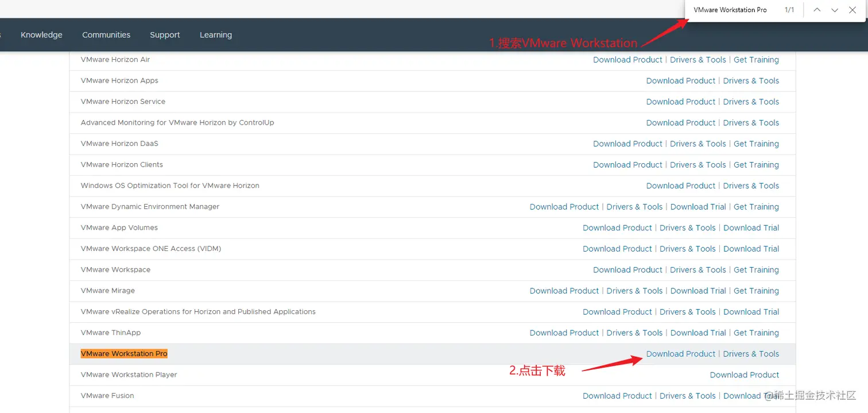Go to previous find result arrow
The height and width of the screenshot is (413, 868).
(x=817, y=10)
